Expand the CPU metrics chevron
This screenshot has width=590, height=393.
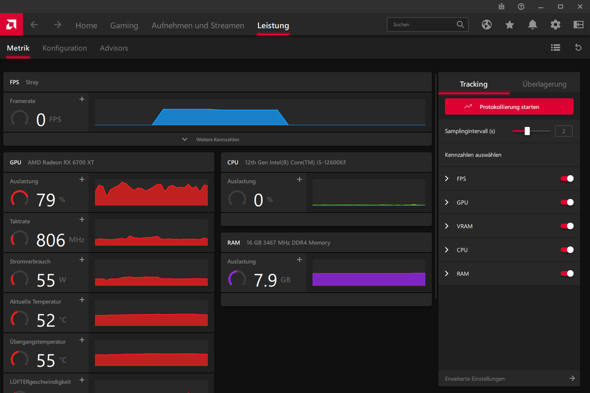(x=447, y=250)
